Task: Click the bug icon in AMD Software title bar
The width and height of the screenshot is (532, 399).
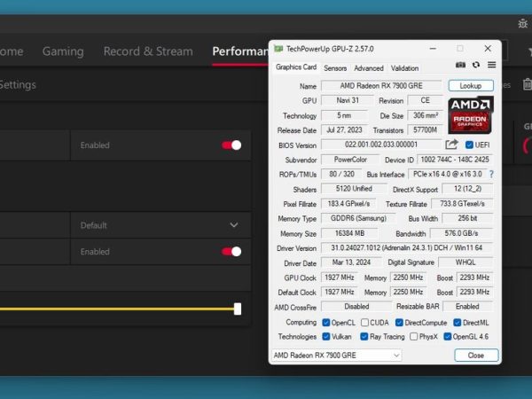Action: (x=521, y=22)
